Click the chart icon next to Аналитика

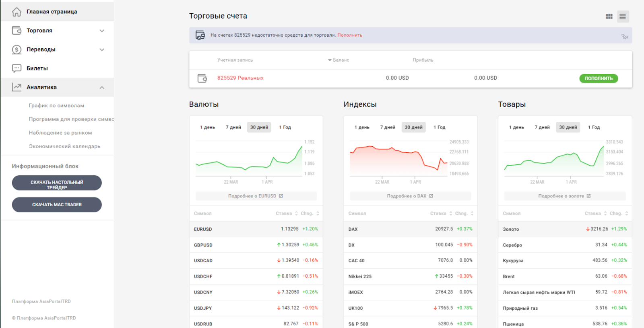(x=17, y=87)
